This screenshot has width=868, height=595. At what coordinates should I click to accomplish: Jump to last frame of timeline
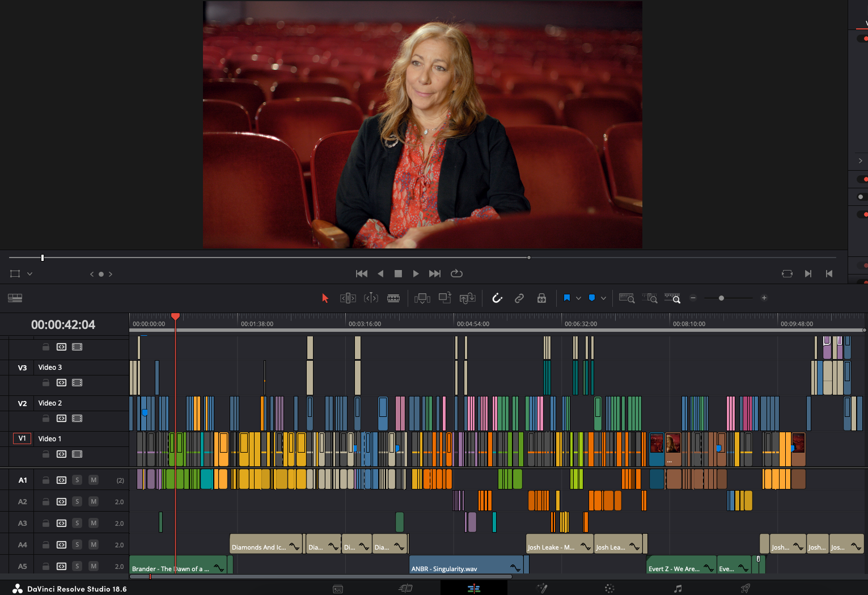coord(435,273)
